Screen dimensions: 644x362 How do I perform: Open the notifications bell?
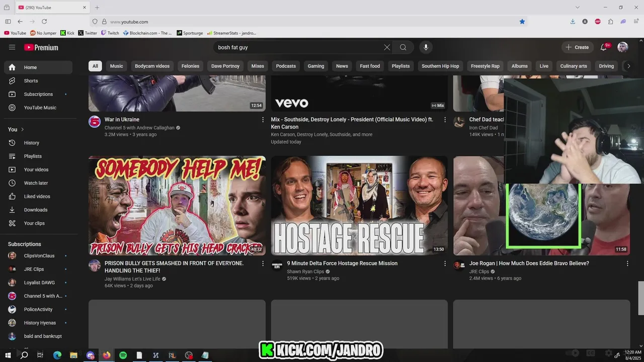[603, 47]
